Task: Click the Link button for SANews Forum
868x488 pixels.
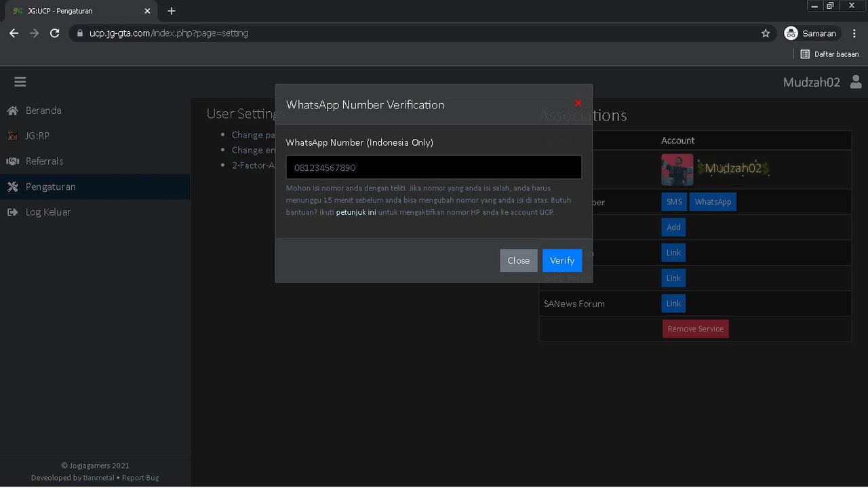Action: (673, 304)
